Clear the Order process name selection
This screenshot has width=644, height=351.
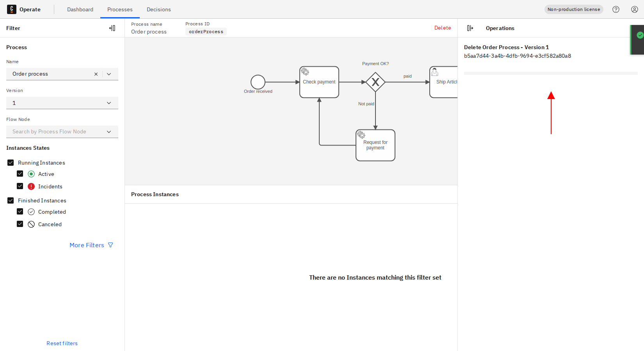[x=96, y=74]
